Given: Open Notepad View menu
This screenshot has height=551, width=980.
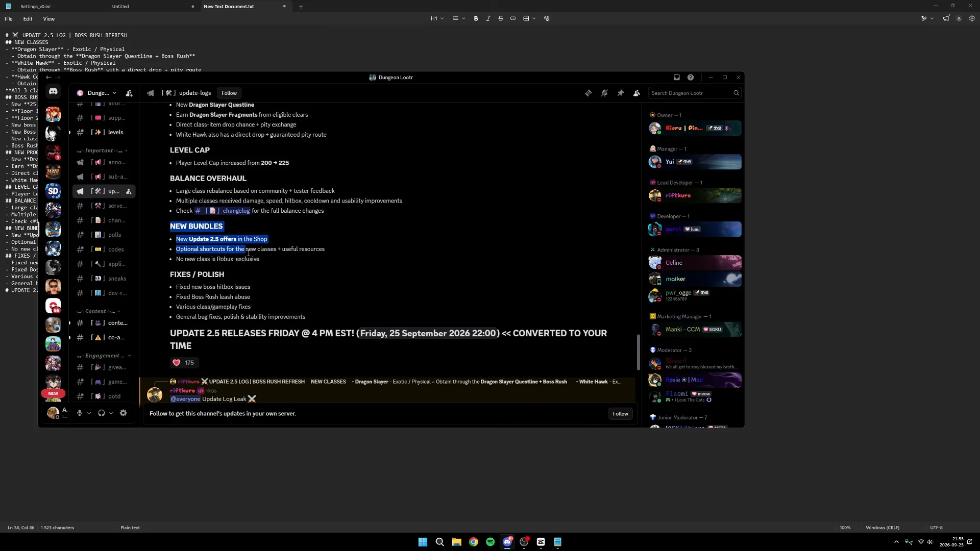Looking at the screenshot, I should 49,19.
